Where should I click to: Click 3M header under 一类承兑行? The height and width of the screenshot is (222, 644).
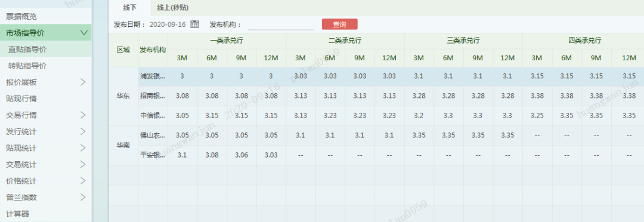[x=182, y=58]
